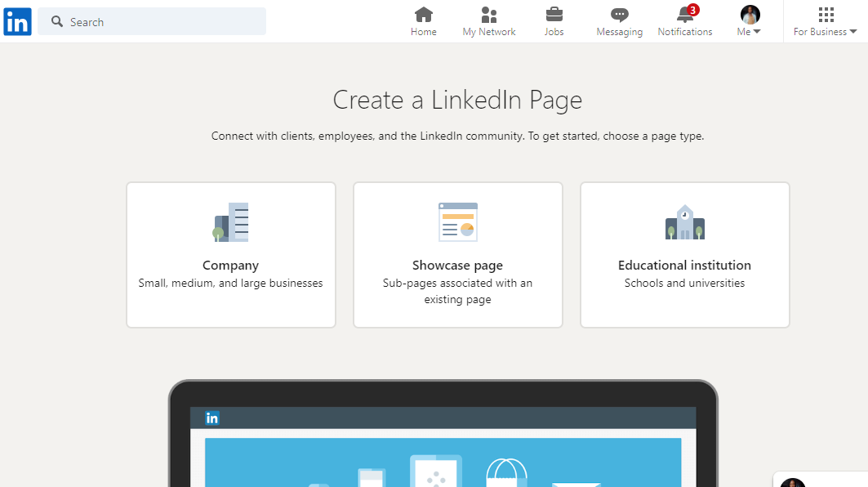Click the Showcase page document icon
Image resolution: width=868 pixels, height=487 pixels.
click(457, 221)
